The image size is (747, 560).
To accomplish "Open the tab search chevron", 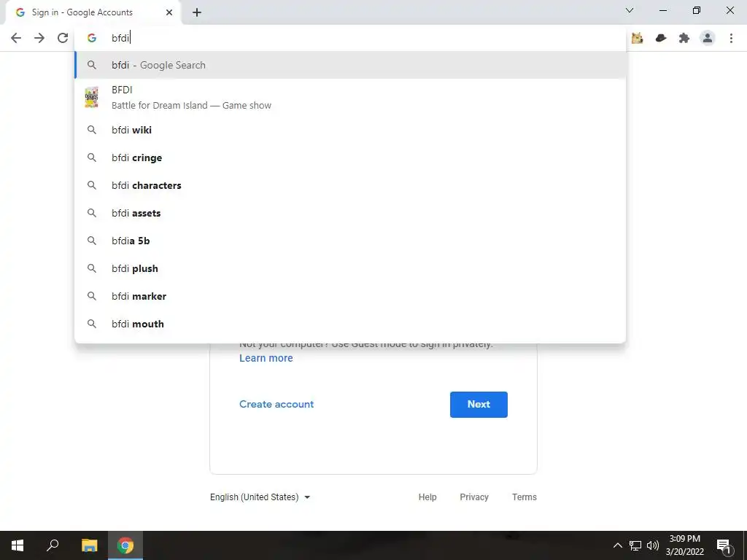I will click(630, 10).
